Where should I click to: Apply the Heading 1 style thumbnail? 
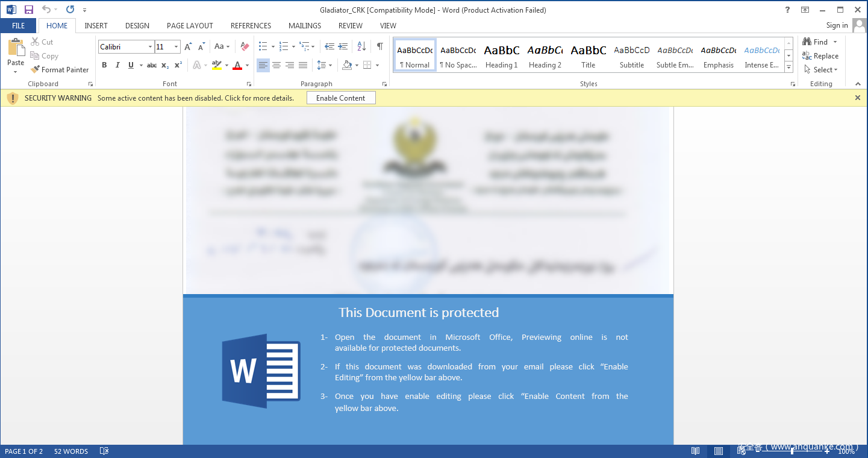point(502,56)
